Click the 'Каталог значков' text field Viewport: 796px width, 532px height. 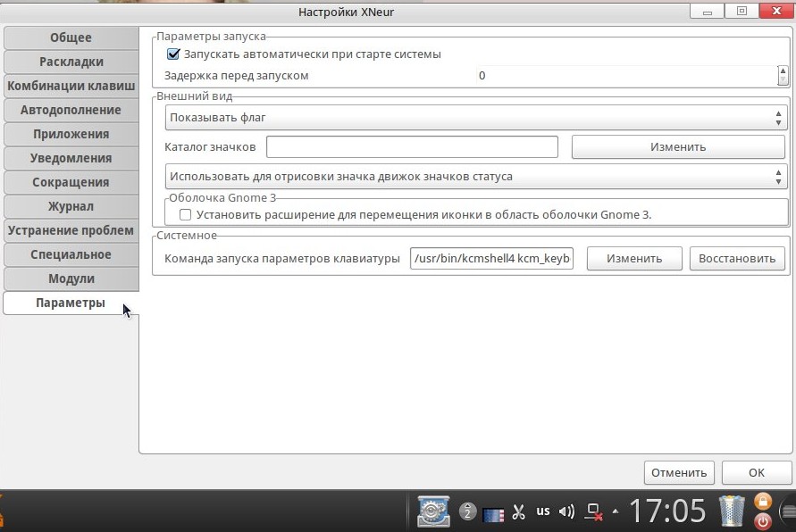(x=412, y=147)
